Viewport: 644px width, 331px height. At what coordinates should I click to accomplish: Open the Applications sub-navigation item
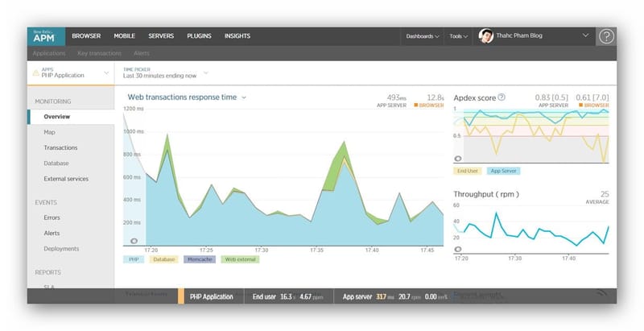coord(49,53)
